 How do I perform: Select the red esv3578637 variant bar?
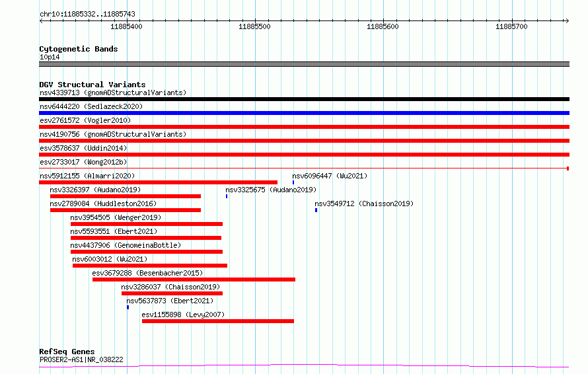pyautogui.click(x=304, y=155)
